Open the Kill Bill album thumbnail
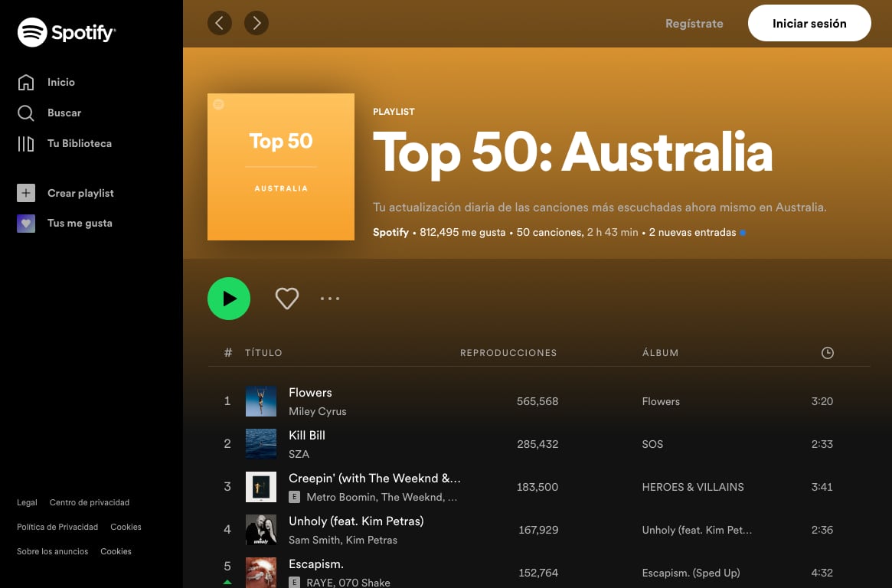 pos(261,443)
